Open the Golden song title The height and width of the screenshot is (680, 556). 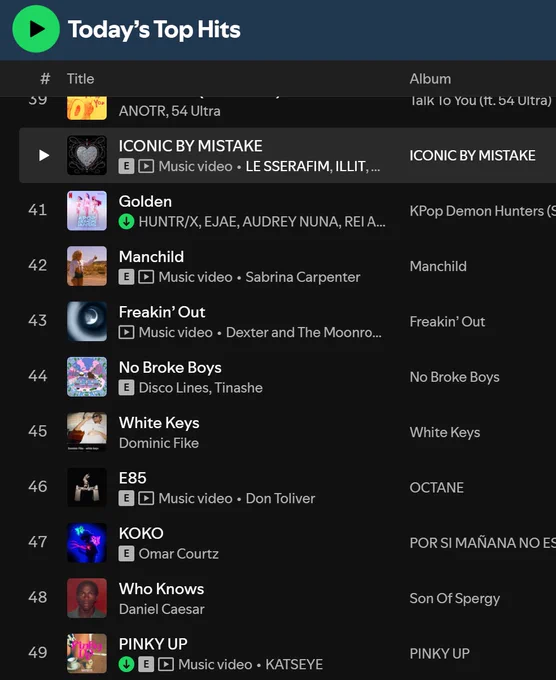point(145,202)
